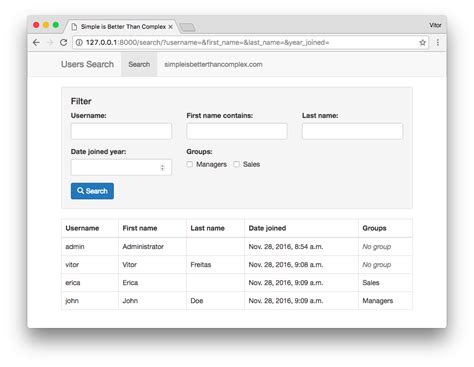Click the Freitas last name cell
The height and width of the screenshot is (367, 474).
click(215, 265)
